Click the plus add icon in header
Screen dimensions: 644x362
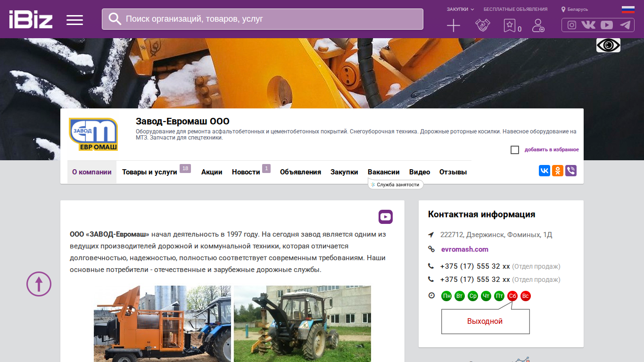click(x=453, y=25)
